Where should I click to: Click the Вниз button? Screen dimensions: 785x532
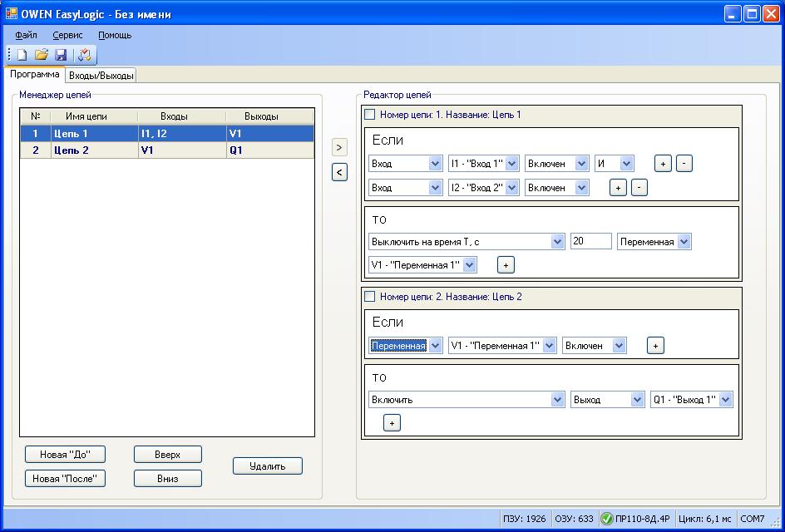point(168,479)
